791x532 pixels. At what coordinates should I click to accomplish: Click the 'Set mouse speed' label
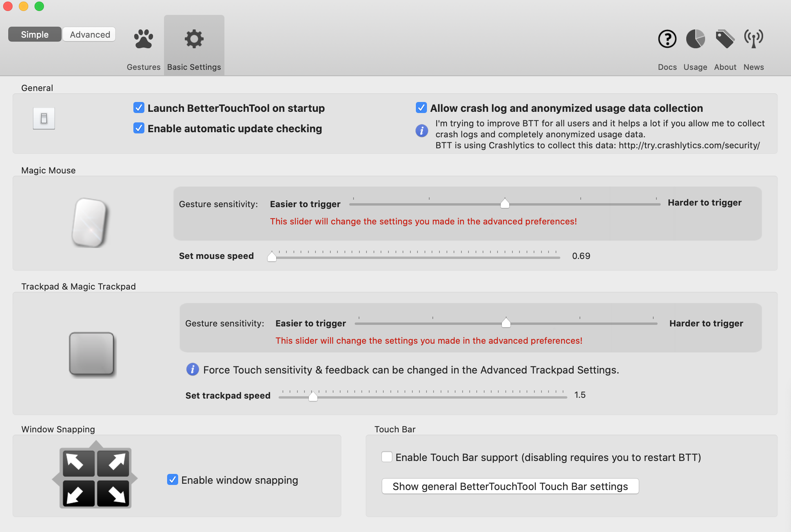coord(216,256)
